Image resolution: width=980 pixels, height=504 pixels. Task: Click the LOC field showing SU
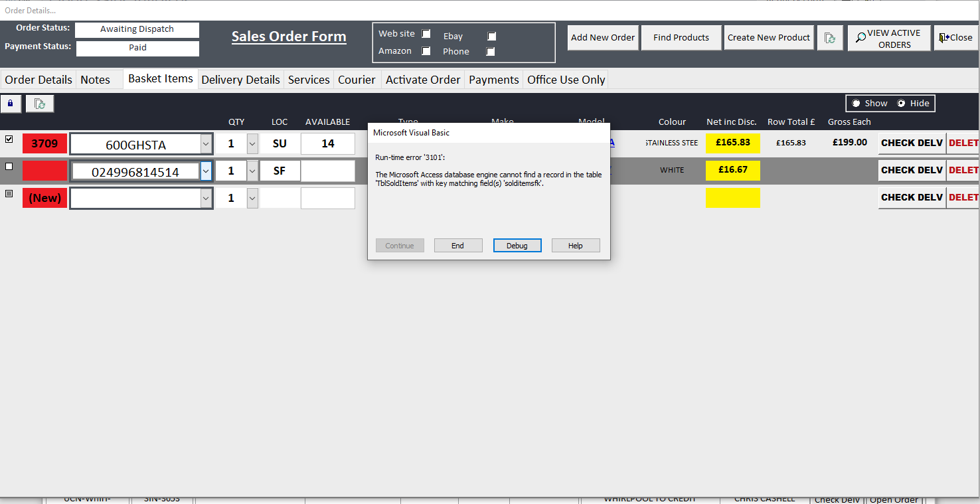[x=280, y=144]
